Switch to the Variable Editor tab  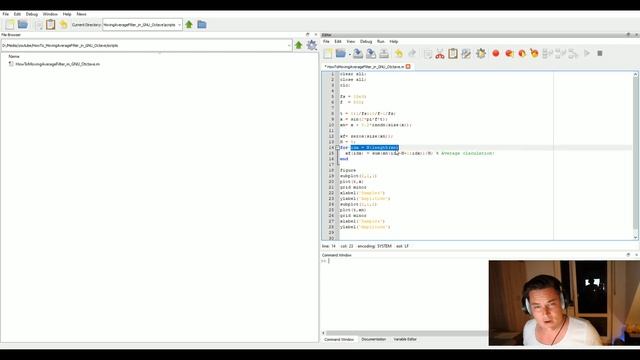405,339
